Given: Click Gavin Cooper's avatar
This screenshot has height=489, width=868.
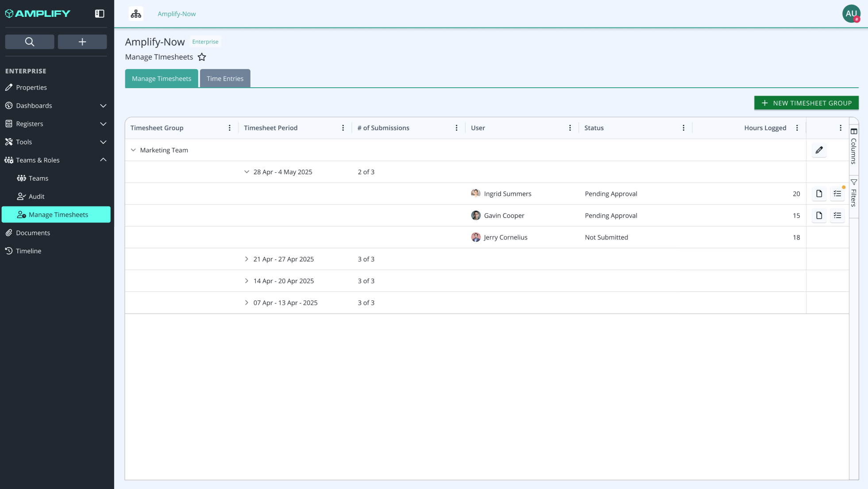Looking at the screenshot, I should pyautogui.click(x=476, y=215).
